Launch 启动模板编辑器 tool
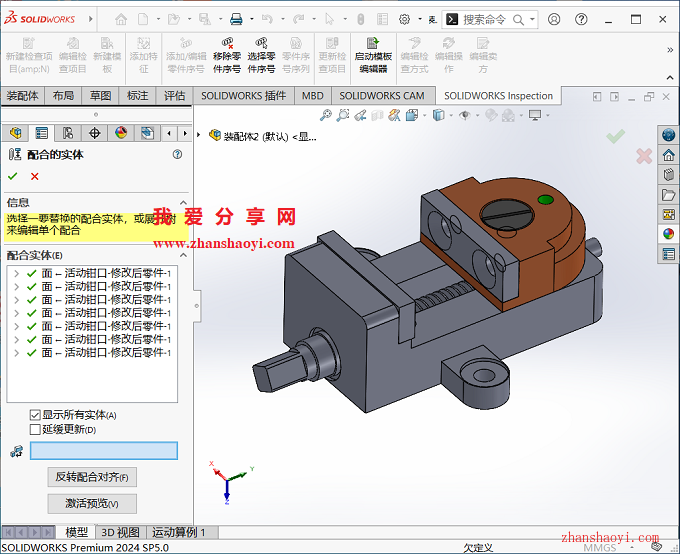 click(x=373, y=56)
